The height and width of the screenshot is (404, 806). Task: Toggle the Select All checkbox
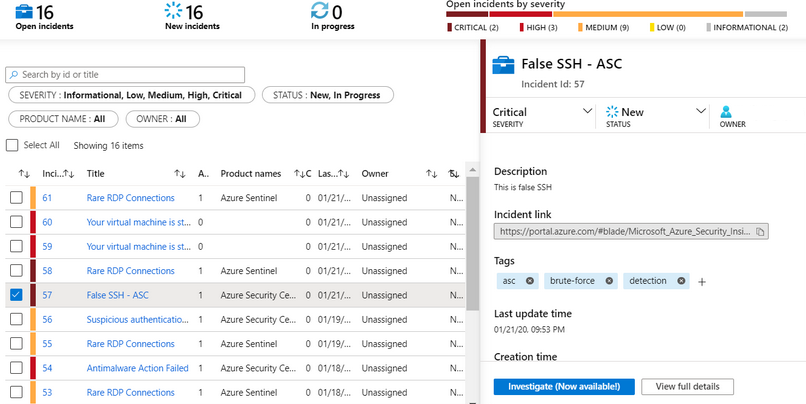tap(12, 145)
